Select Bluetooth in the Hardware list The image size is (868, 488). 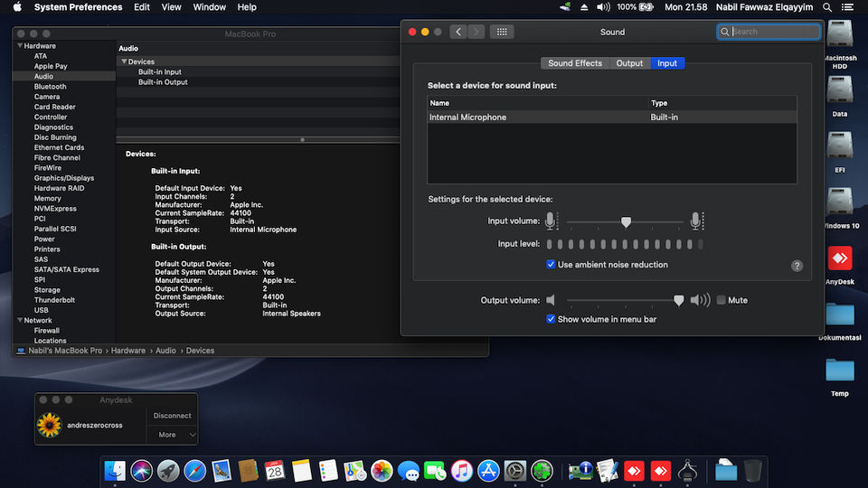click(x=50, y=87)
